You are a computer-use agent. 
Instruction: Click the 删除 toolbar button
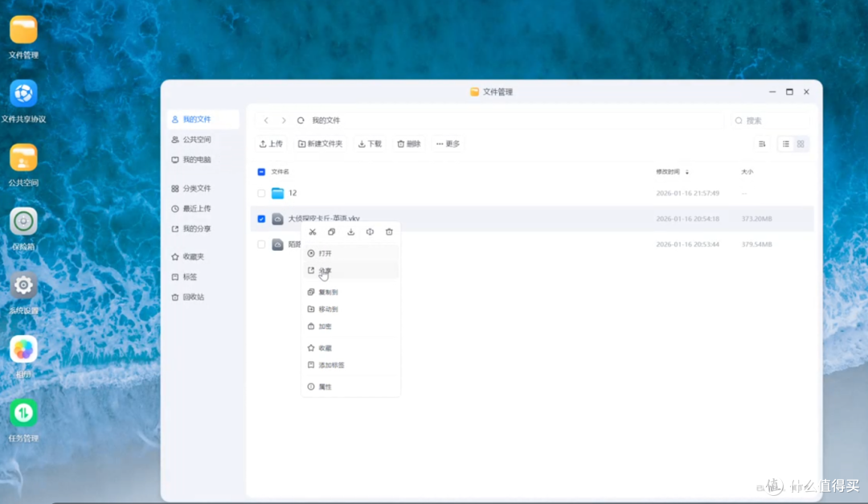[408, 144]
